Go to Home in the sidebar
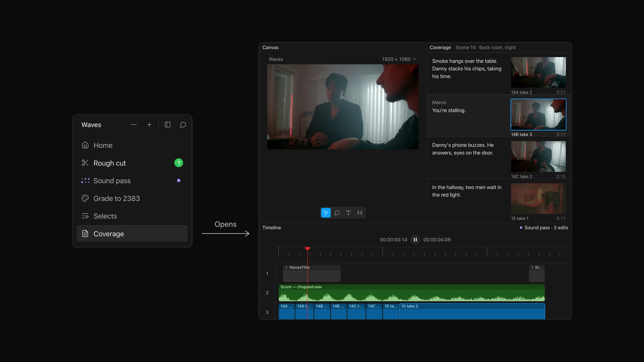Screen dimensions: 644x362 point(132,145)
